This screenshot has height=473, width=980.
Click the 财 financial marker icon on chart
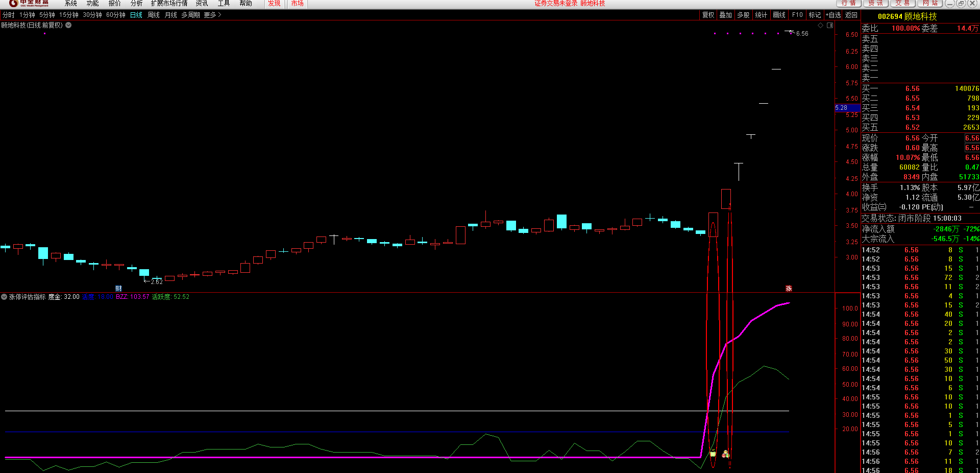[118, 289]
